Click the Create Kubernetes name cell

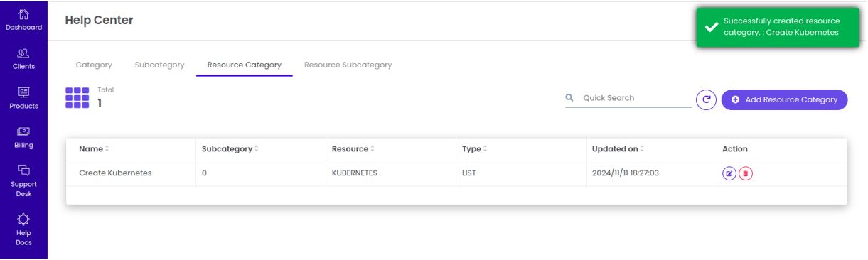(115, 173)
